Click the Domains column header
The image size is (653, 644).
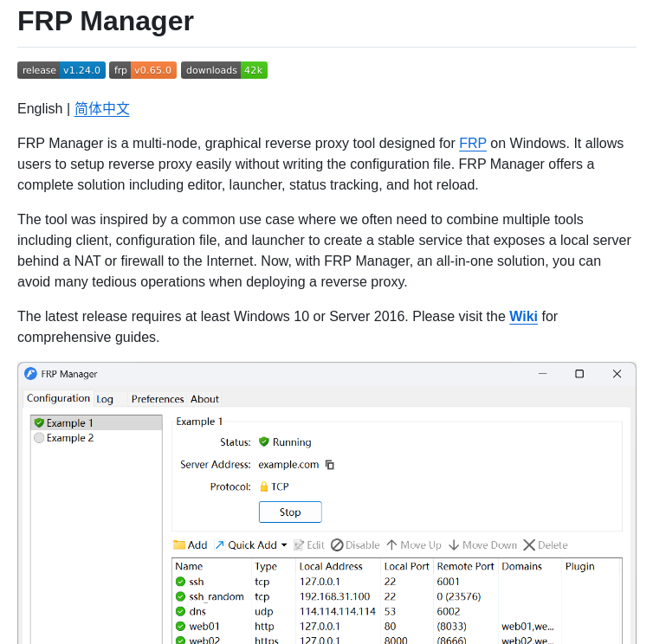tap(529, 566)
